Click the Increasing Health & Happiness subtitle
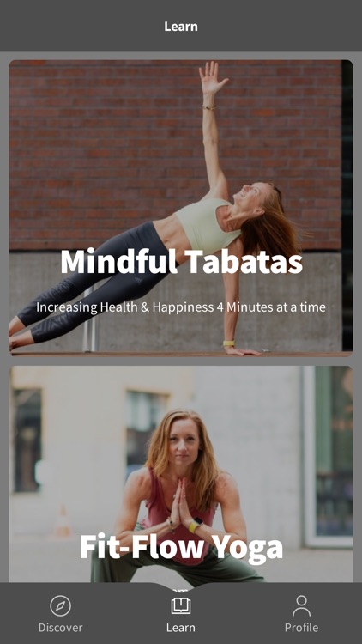This screenshot has width=362, height=644. (181, 307)
